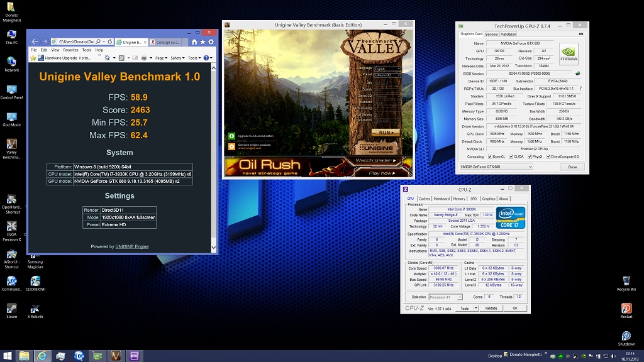
Task: Click Valley Benchmark taskbar icon
Action: tap(116, 356)
